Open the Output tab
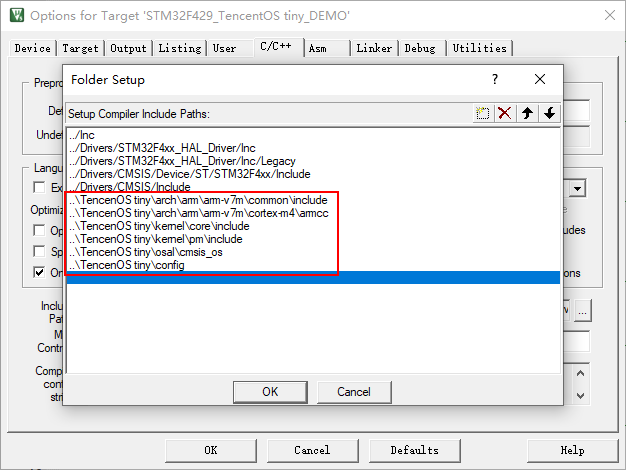626x470 pixels. click(128, 48)
